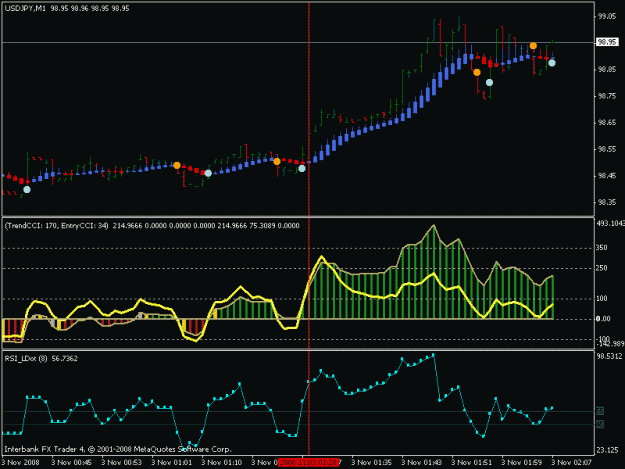Click the 3 Nov 01:51 time axis label
The width and height of the screenshot is (625, 469).
[472, 462]
